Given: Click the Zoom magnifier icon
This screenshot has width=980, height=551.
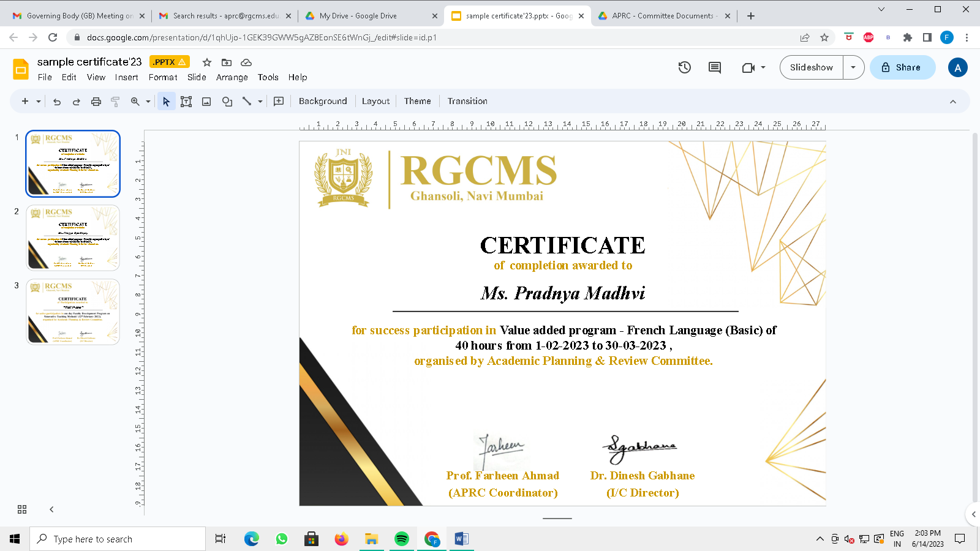Looking at the screenshot, I should (135, 102).
